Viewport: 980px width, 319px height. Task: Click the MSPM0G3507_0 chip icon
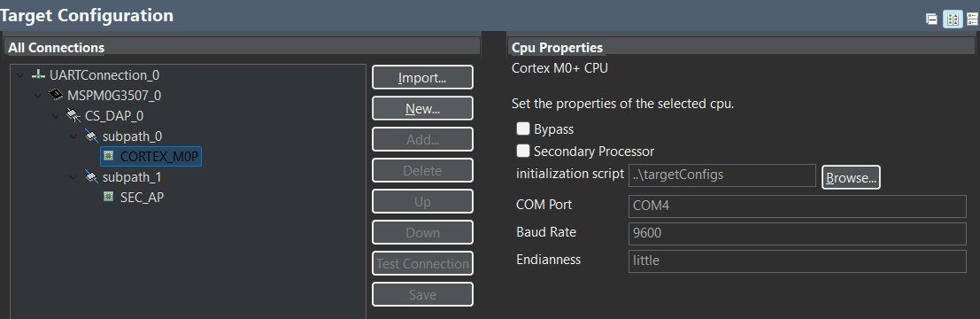click(x=57, y=96)
